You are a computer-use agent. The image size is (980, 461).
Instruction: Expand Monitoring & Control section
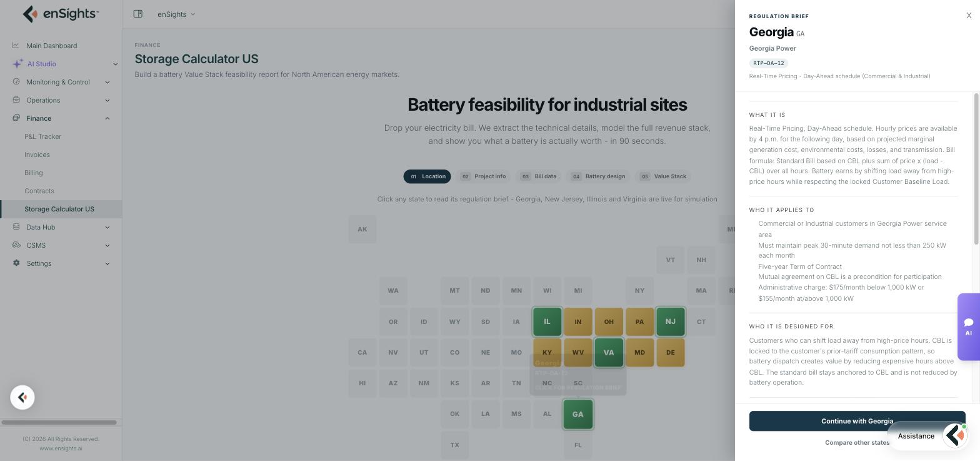point(107,82)
